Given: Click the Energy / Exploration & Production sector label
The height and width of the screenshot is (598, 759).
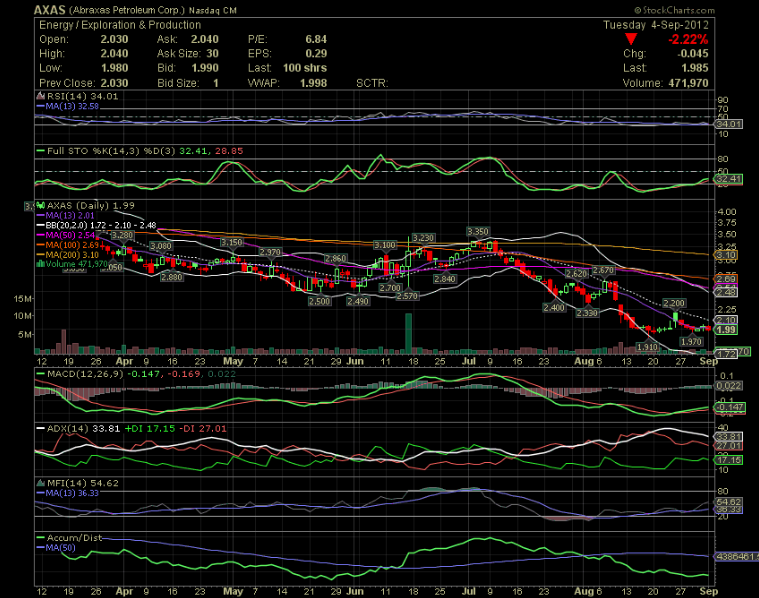Looking at the screenshot, I should click(x=120, y=25).
